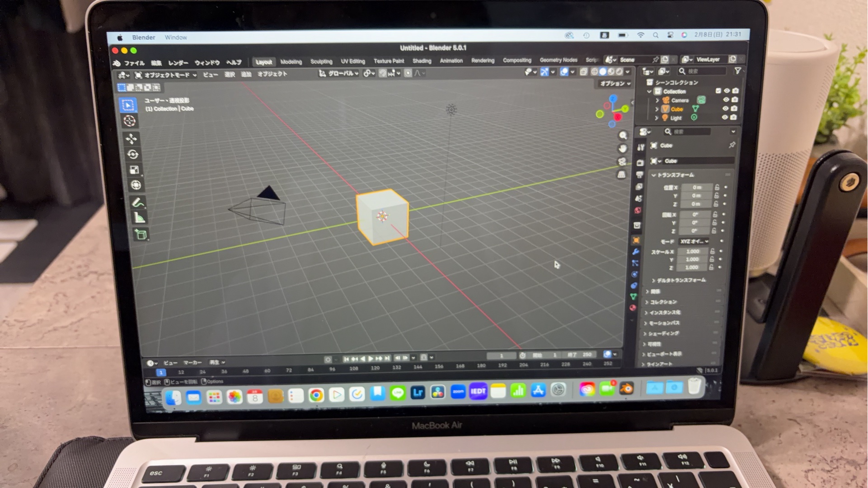Open the object mode dropdown
The height and width of the screenshot is (488, 868).
click(166, 75)
